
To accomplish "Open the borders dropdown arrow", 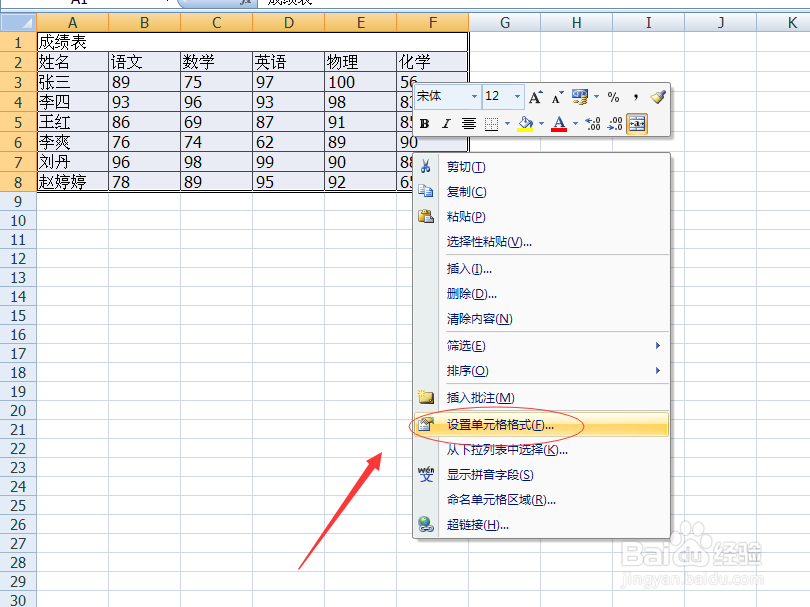I will pyautogui.click(x=507, y=122).
